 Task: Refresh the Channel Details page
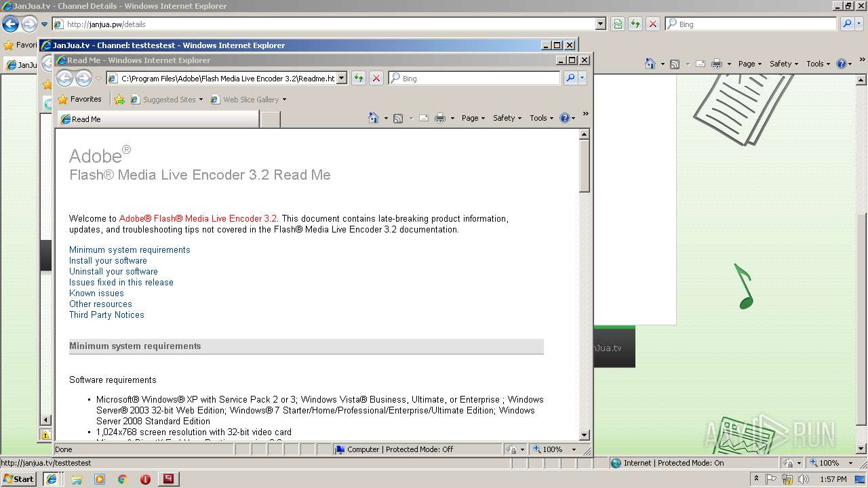(635, 24)
